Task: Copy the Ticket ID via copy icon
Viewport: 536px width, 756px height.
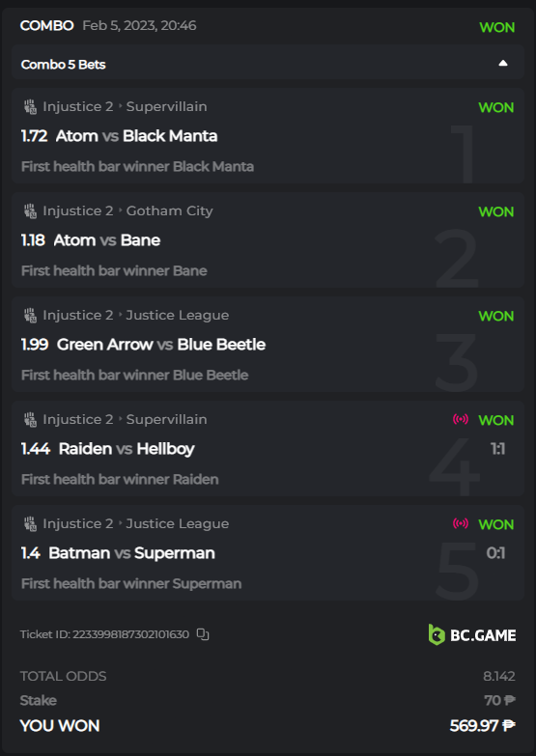Action: (x=203, y=634)
